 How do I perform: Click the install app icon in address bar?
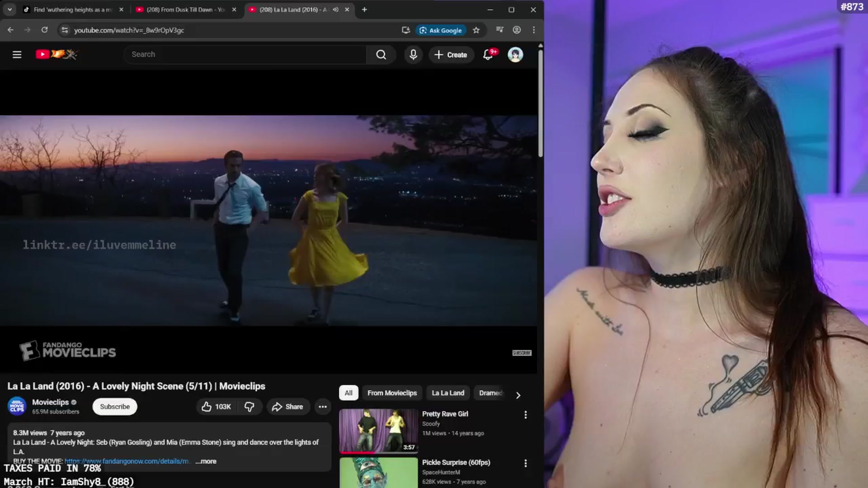pos(406,30)
